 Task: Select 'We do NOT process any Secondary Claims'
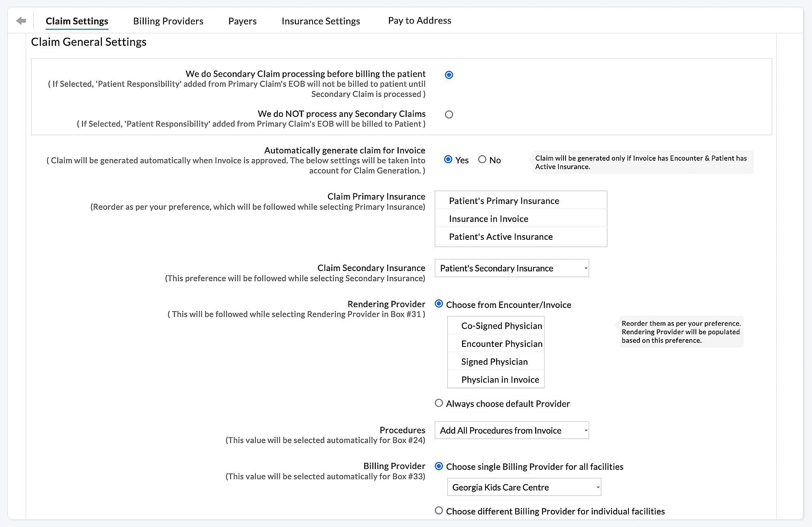[449, 114]
